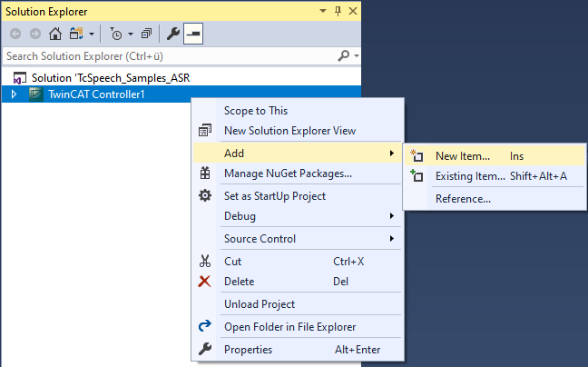The width and height of the screenshot is (588, 367).
Task: Toggle Preview Selected Items button
Action: (x=193, y=34)
